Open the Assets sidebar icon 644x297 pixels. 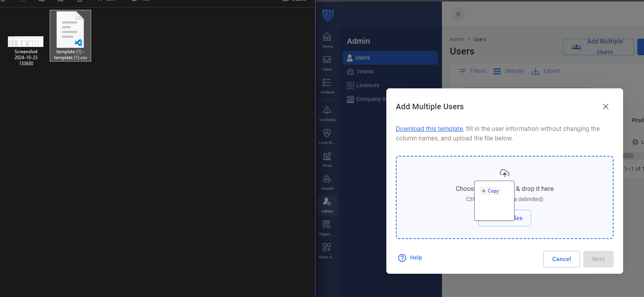pyautogui.click(x=327, y=182)
